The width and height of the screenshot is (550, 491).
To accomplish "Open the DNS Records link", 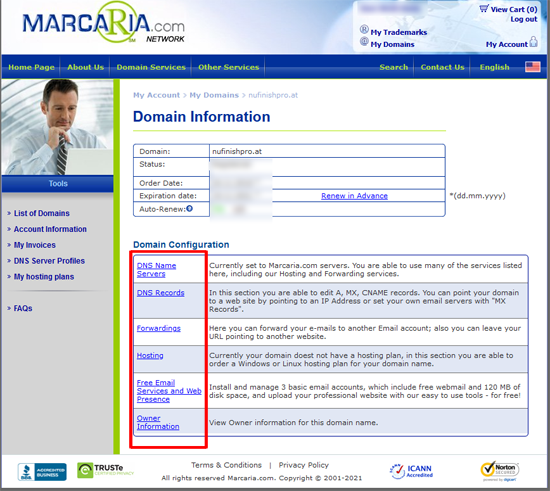I will [160, 293].
